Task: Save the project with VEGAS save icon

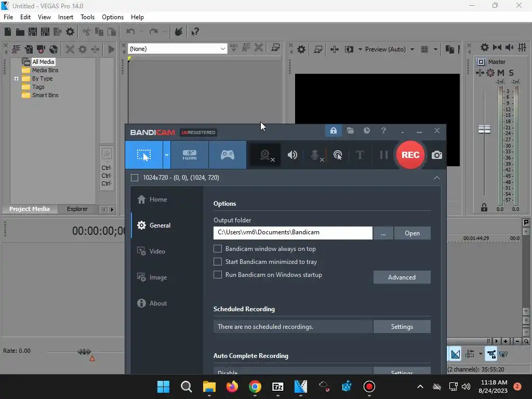Action: 33,32
